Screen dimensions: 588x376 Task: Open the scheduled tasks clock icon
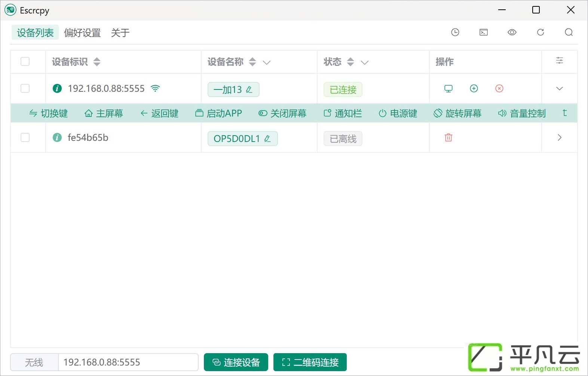[x=455, y=32]
